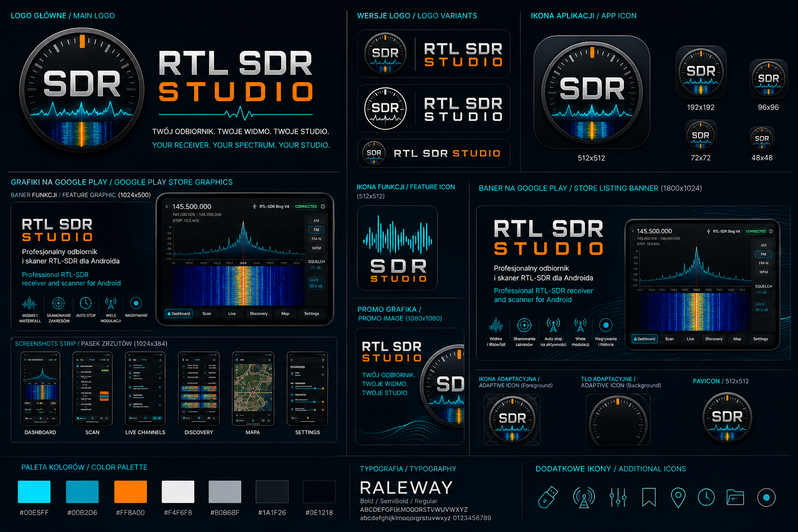Click the Widmo i Waterfall icon in feature graphic
This screenshot has width=798, height=532.
[x=30, y=303]
